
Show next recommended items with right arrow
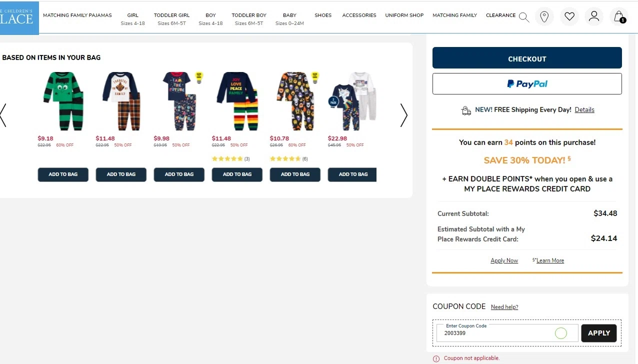[404, 115]
